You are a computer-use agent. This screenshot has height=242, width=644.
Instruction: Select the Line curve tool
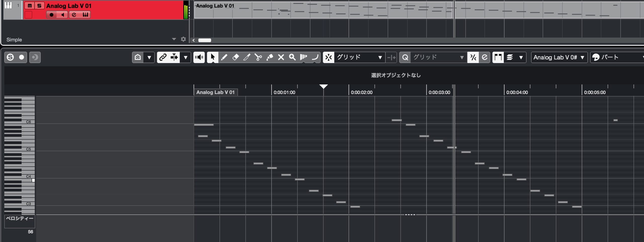(315, 57)
